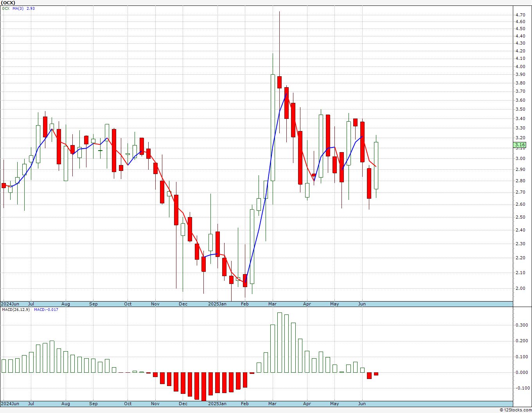
Task: Click the MACD:-0.017 value label
Action: (x=46, y=310)
